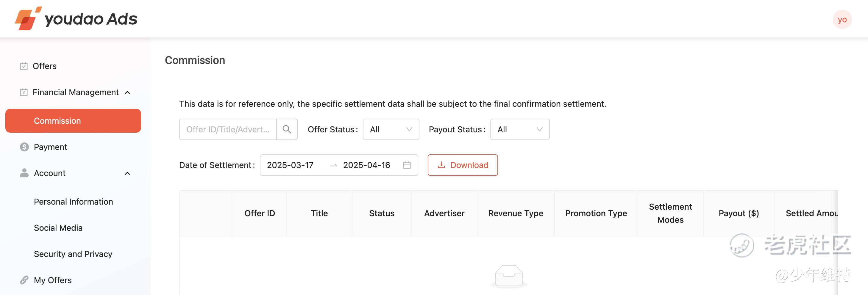868x295 pixels.
Task: Set the start date 2025-03-17
Action: pyautogui.click(x=290, y=165)
